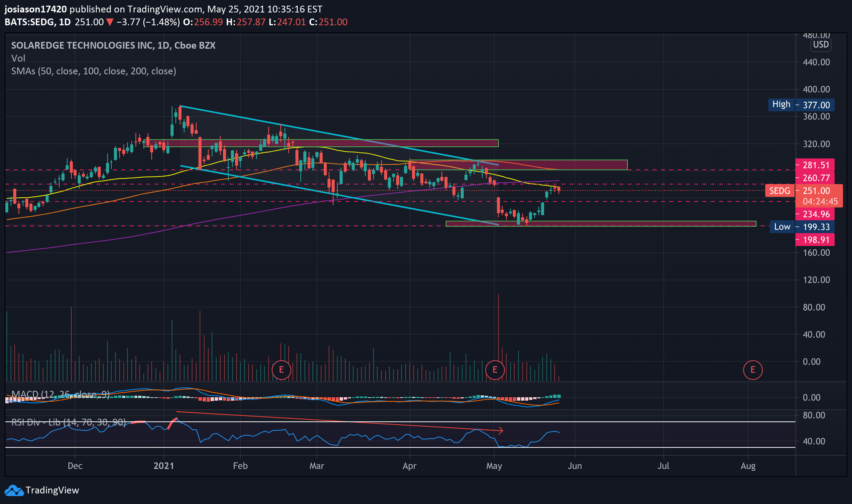Click the MACD (12, 26, close, 9) label

point(60,395)
